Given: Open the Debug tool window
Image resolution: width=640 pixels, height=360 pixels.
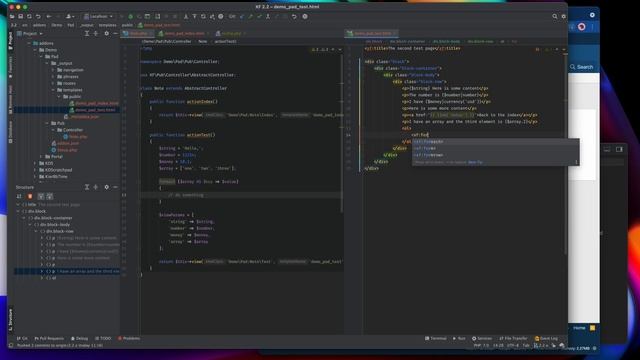Looking at the screenshot, I should 80,338.
